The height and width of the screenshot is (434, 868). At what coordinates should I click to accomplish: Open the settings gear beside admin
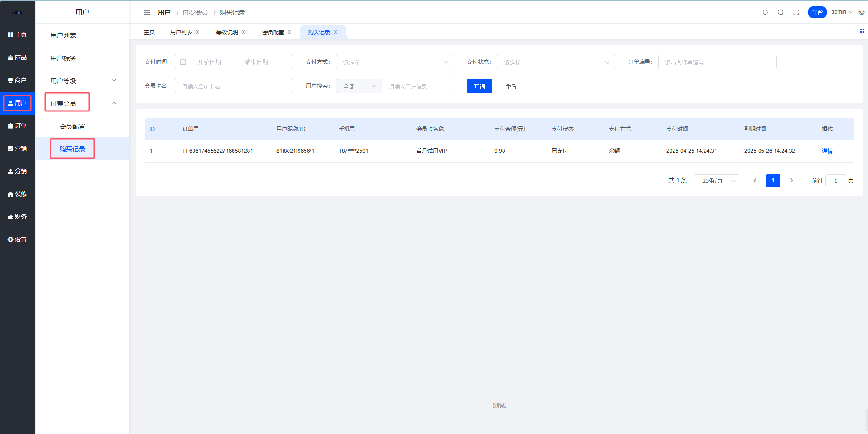[861, 12]
